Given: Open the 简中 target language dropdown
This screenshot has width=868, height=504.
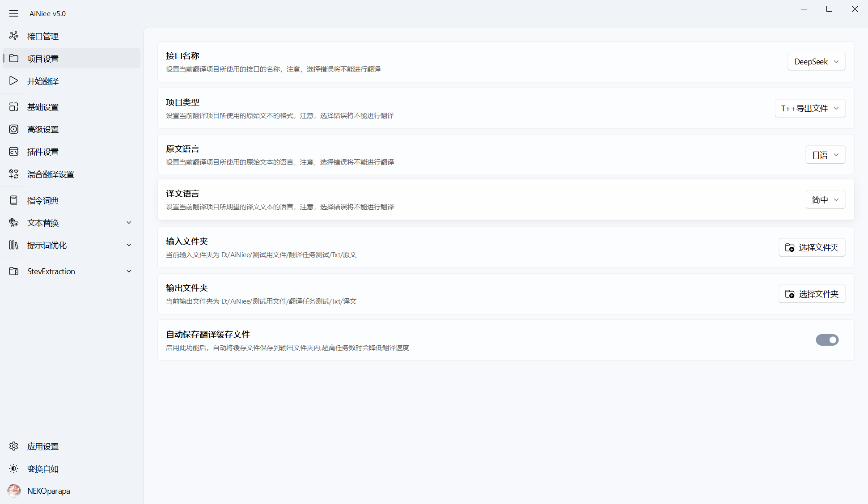Looking at the screenshot, I should pos(825,199).
